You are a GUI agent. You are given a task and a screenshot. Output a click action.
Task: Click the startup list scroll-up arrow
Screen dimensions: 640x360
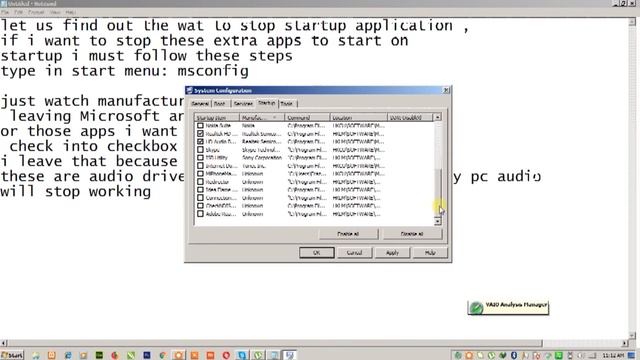438,118
